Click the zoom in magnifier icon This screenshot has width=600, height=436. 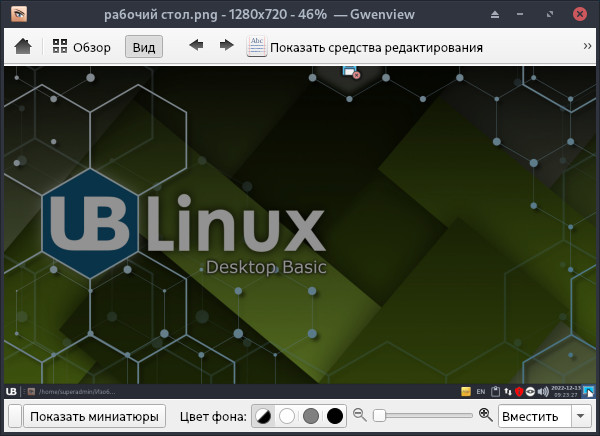[x=485, y=415]
